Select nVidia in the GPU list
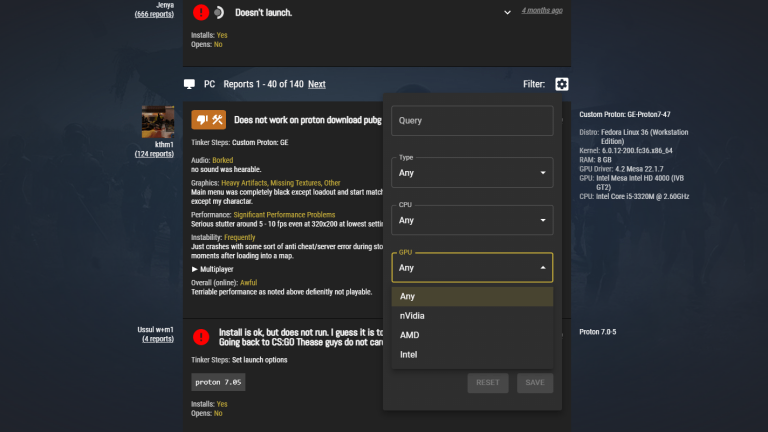 click(x=472, y=316)
